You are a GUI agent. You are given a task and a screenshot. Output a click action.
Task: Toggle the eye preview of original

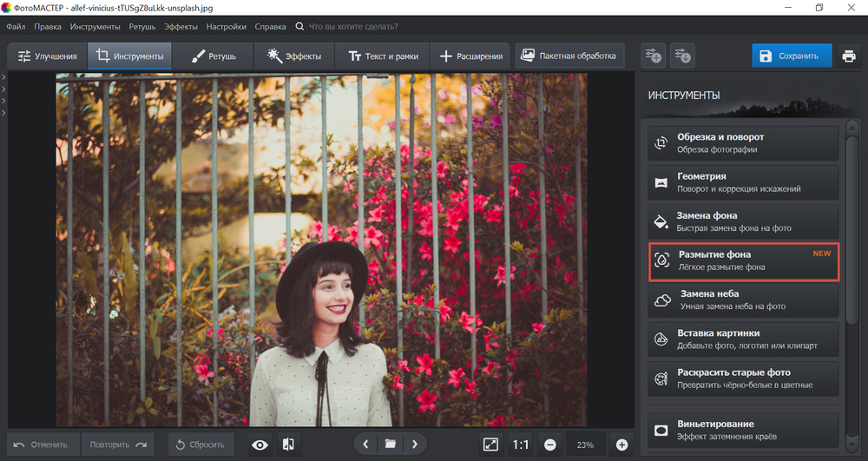point(260,445)
